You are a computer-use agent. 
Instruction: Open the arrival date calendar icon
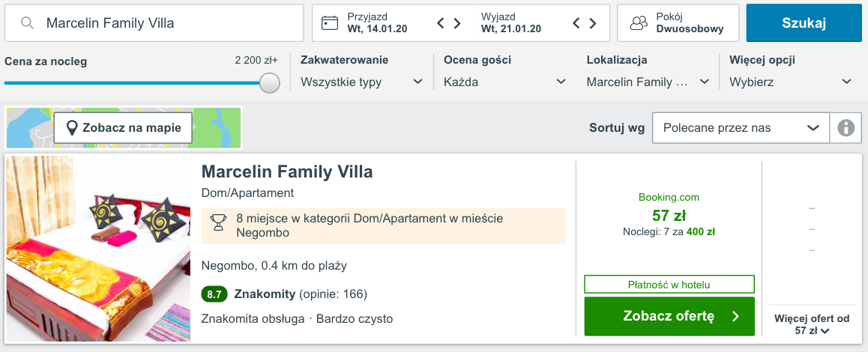(x=330, y=23)
